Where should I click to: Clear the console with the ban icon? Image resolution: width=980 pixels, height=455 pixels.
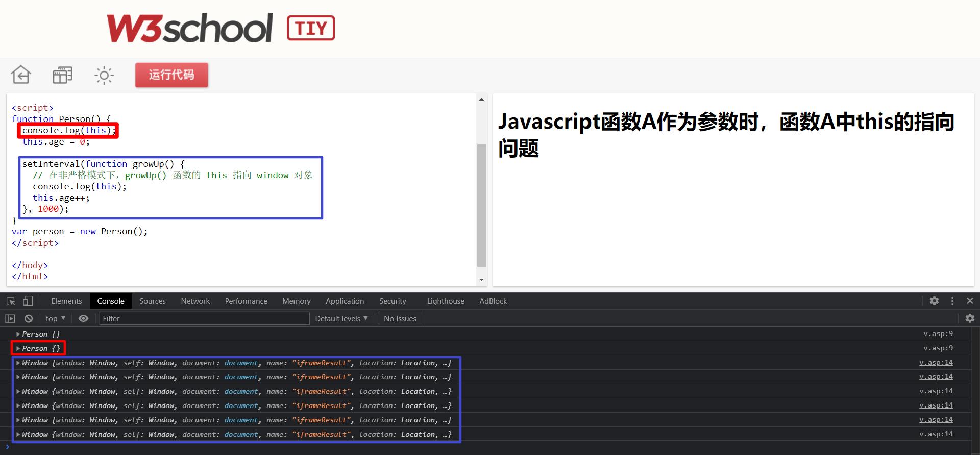click(29, 319)
